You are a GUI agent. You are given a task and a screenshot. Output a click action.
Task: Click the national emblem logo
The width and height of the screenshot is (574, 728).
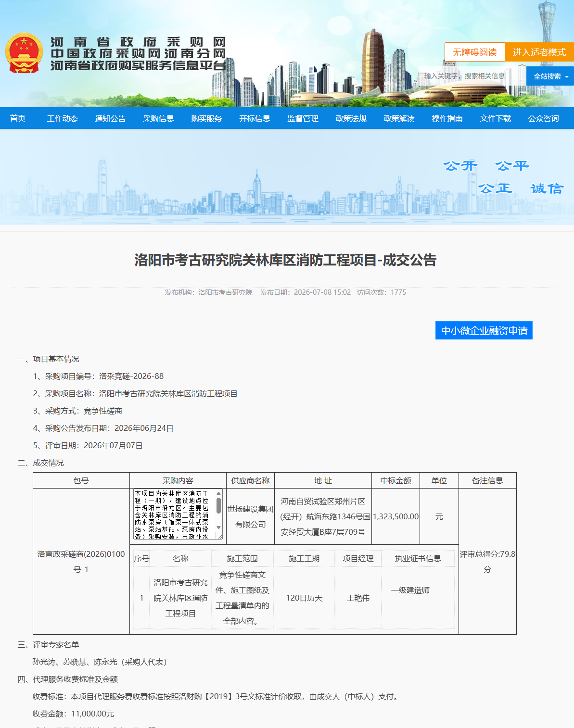point(24,53)
